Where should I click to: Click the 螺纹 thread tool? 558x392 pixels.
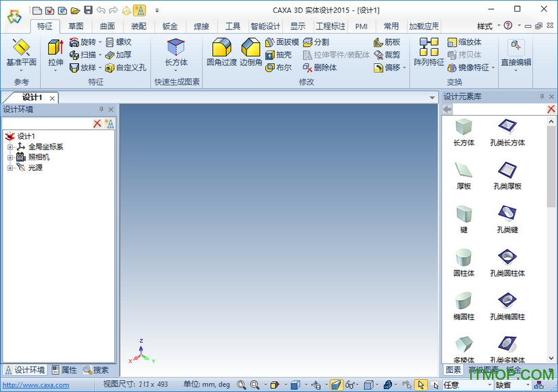119,42
